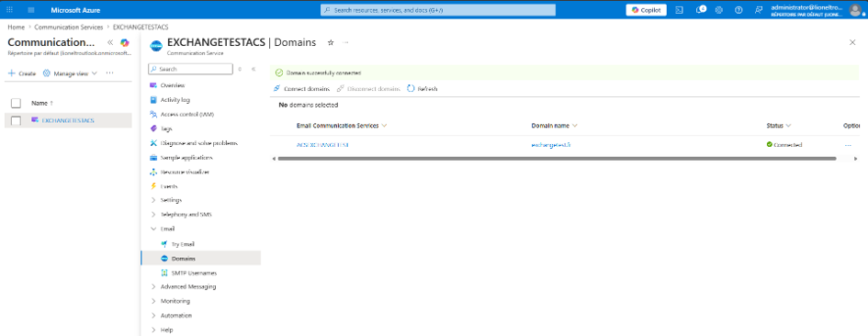Toggle the EXCHANGETESTACS row checkbox
This screenshot has width=868, height=336.
[16, 120]
